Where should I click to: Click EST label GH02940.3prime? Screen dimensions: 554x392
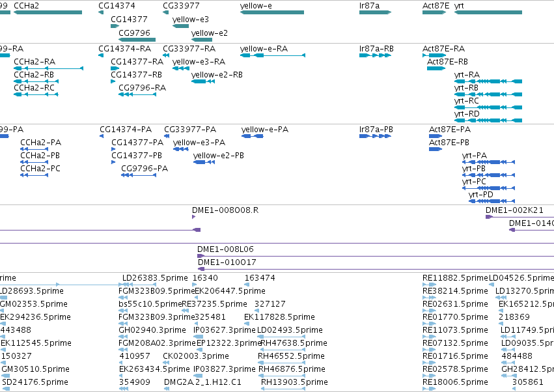pyautogui.click(x=152, y=330)
